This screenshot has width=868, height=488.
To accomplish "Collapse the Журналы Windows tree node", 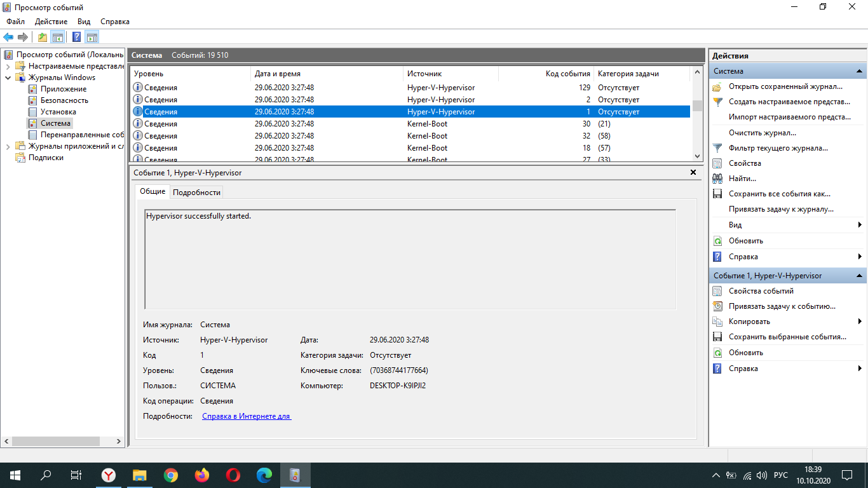I will (x=8, y=78).
